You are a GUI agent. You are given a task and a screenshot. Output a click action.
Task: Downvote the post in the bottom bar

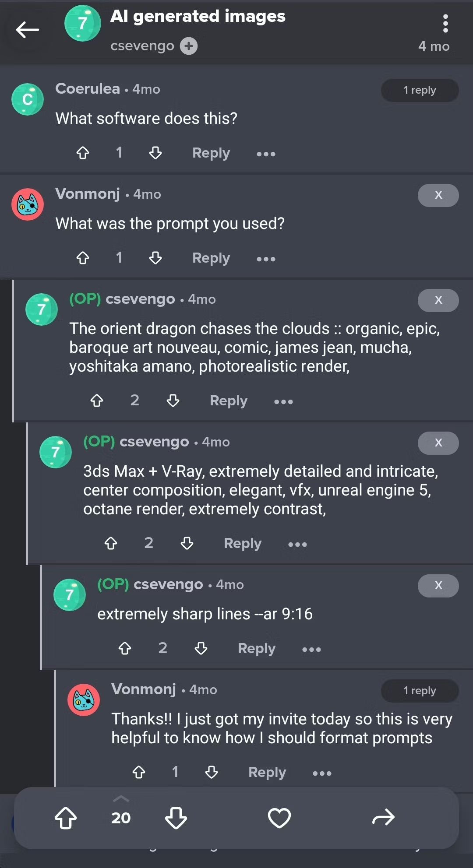coord(176,818)
